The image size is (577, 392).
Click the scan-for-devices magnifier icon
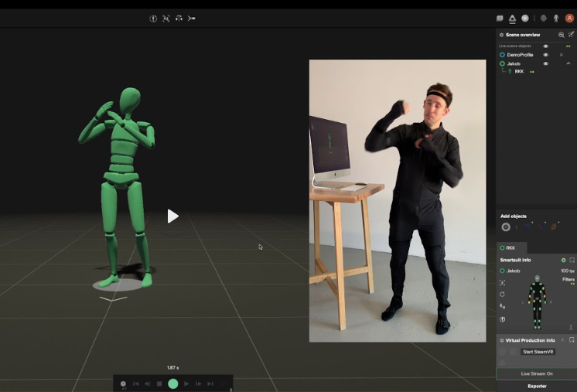click(x=562, y=35)
